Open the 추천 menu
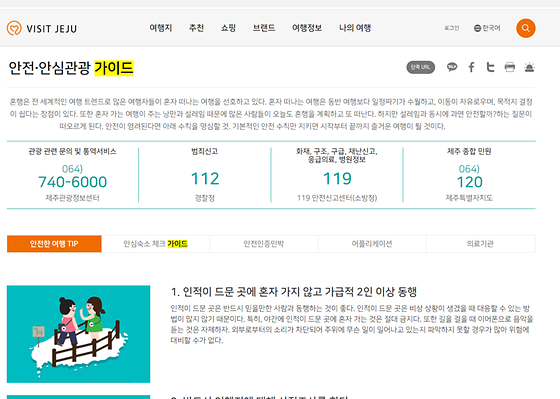Image resolution: width=560 pixels, height=399 pixels. pyautogui.click(x=196, y=28)
